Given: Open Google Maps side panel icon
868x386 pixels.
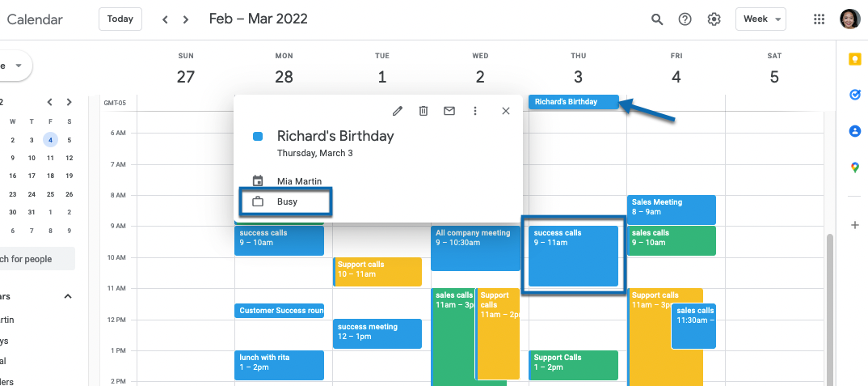Looking at the screenshot, I should click(855, 168).
